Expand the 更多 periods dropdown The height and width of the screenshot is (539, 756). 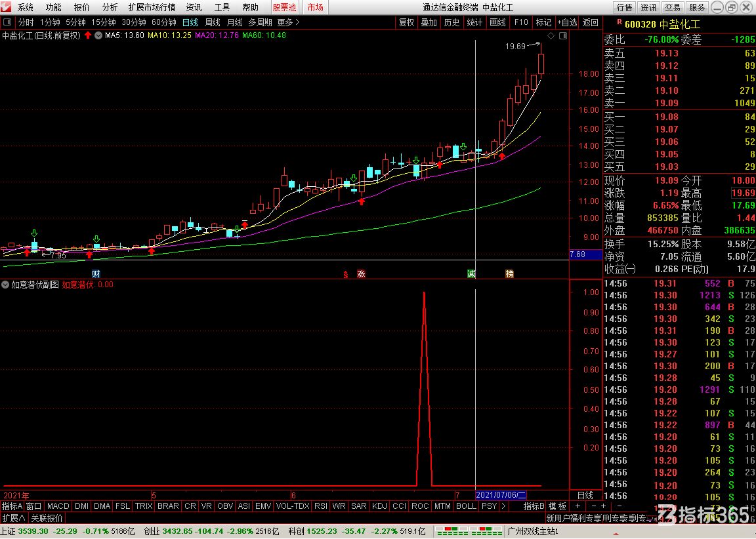[x=289, y=23]
